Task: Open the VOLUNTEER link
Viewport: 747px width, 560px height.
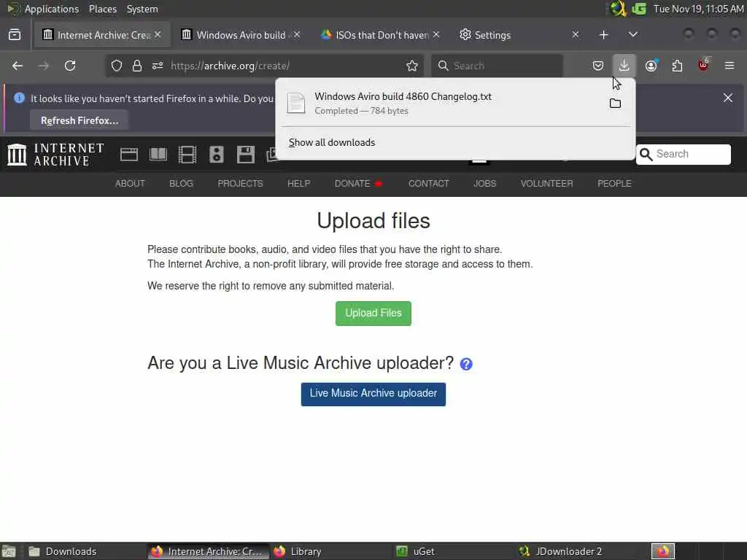Action: point(546,183)
